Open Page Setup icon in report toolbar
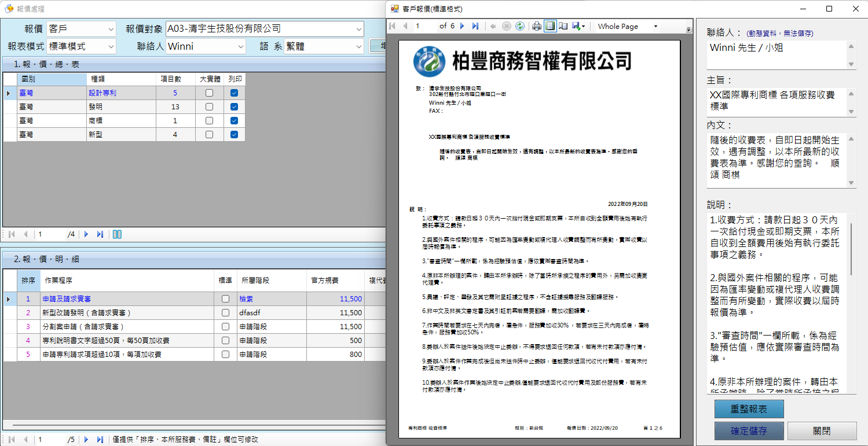This screenshot has width=868, height=446. coord(563,26)
